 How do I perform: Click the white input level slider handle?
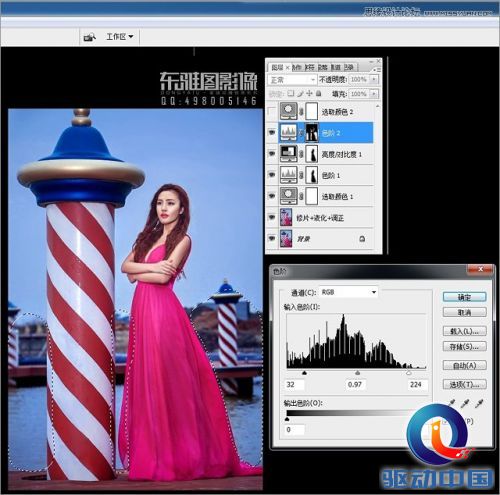(409, 373)
